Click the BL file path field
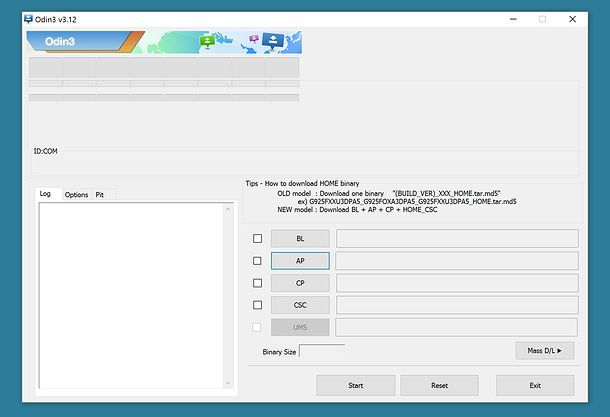This screenshot has height=417, width=610. point(457,239)
